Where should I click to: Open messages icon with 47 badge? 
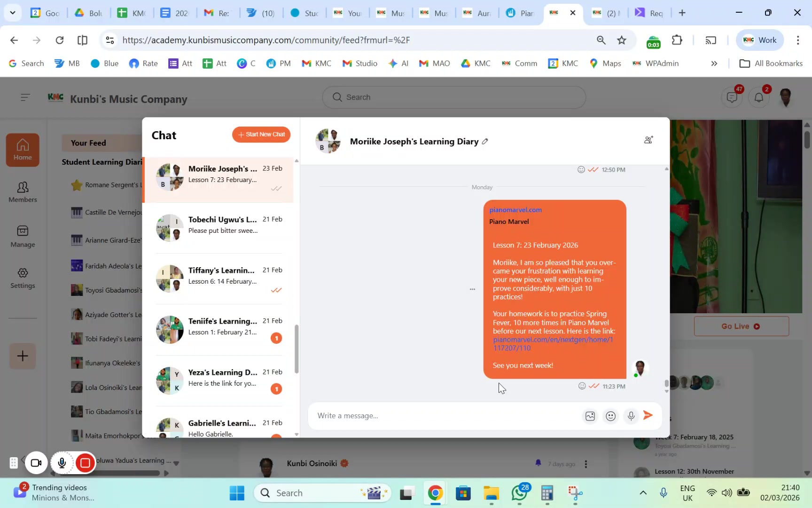(x=732, y=97)
